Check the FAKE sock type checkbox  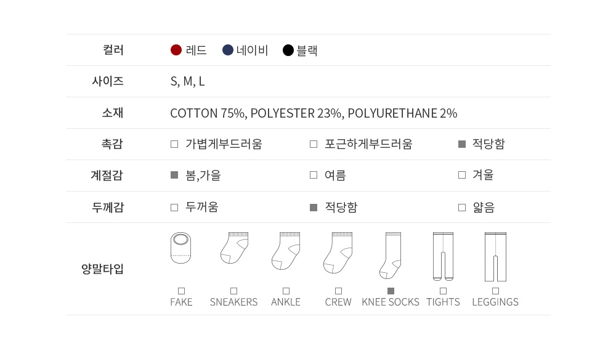(x=181, y=291)
